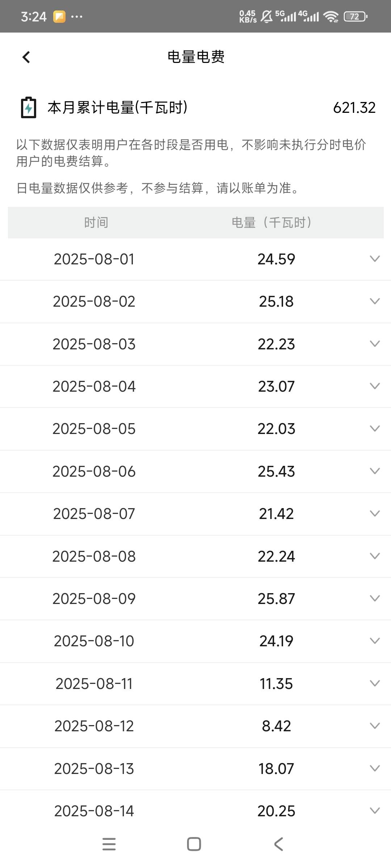Tap the Android home square button

coord(194,844)
